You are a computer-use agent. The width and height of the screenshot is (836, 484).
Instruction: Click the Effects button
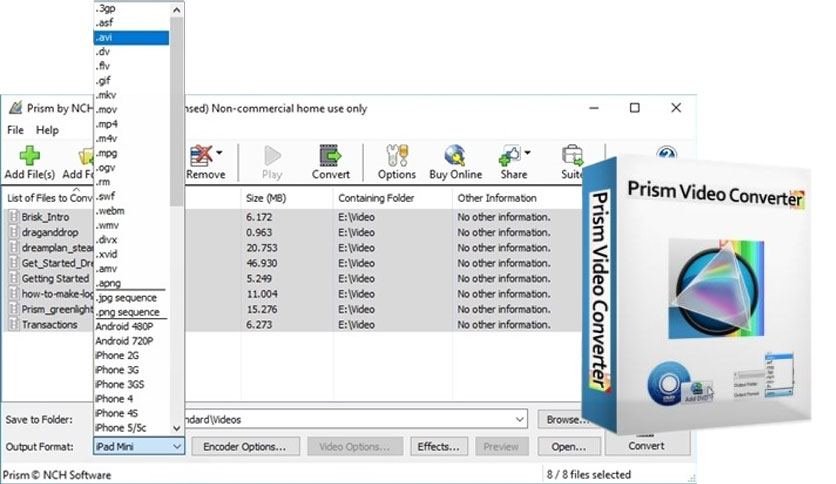point(439,447)
